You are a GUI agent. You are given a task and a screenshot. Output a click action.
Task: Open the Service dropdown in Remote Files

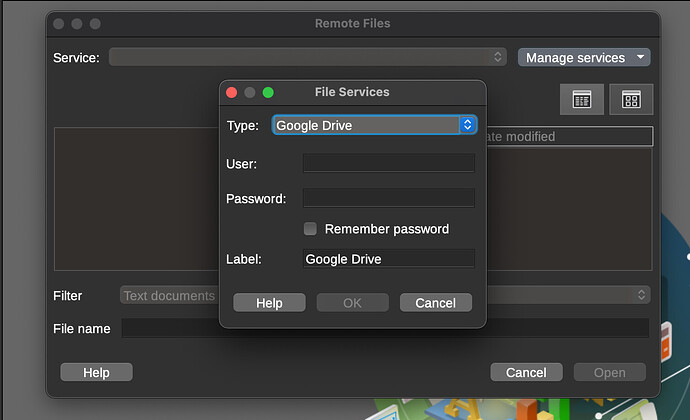tap(308, 57)
